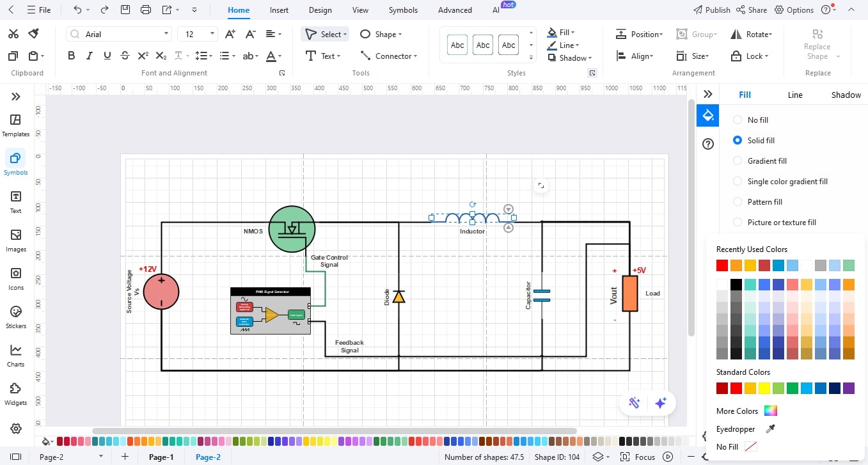
Task: Click the Publish button
Action: pos(711,10)
